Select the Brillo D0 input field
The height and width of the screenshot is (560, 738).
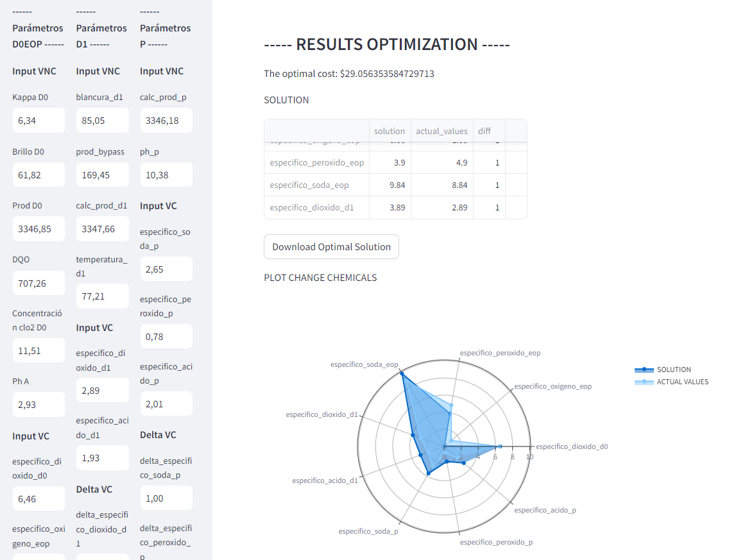(39, 174)
